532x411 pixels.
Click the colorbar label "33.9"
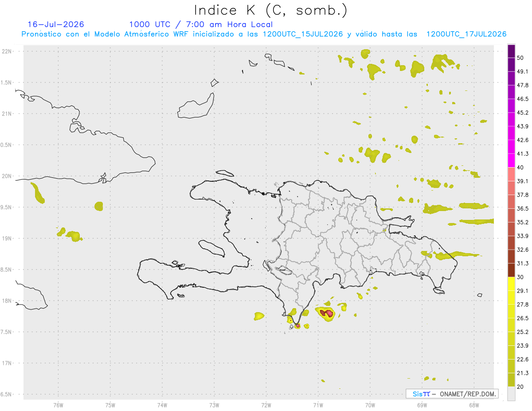click(x=523, y=236)
